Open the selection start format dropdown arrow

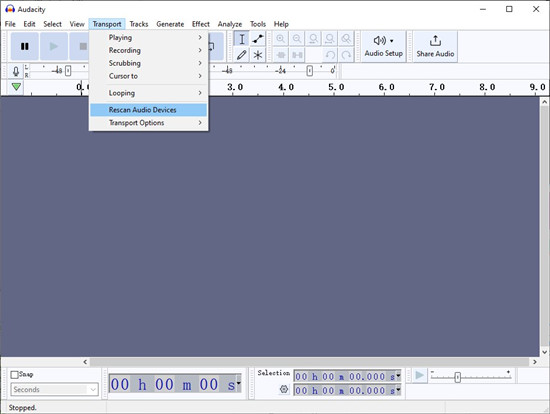398,375
